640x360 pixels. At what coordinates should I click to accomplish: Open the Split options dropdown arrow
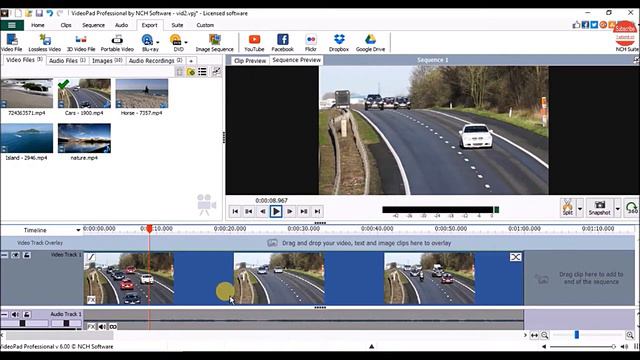(580, 209)
